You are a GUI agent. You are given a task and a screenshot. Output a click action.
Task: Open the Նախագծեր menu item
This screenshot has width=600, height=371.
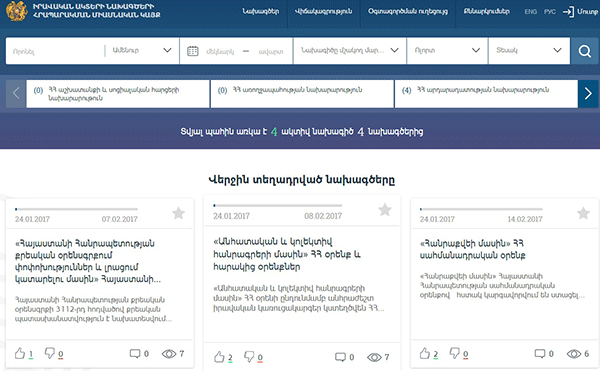coord(261,11)
